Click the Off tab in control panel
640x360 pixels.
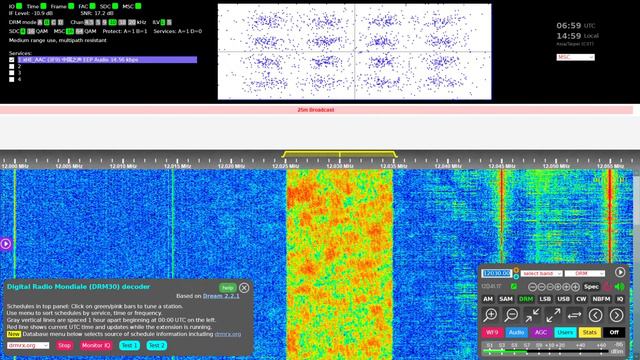pyautogui.click(x=614, y=332)
